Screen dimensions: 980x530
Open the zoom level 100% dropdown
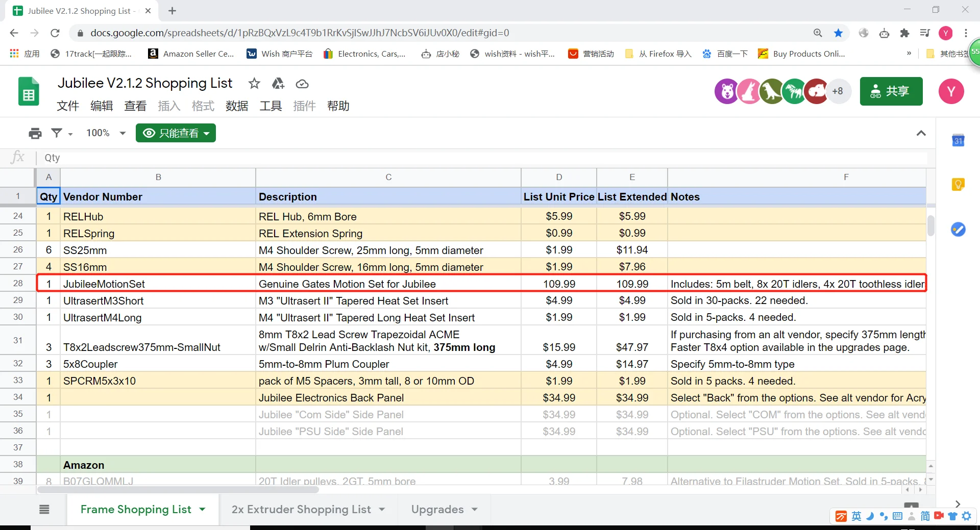(106, 133)
